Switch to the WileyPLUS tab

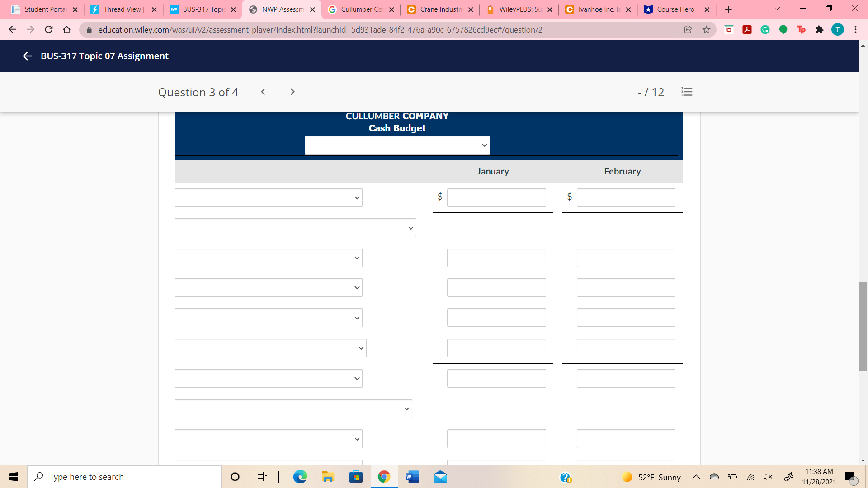(519, 9)
